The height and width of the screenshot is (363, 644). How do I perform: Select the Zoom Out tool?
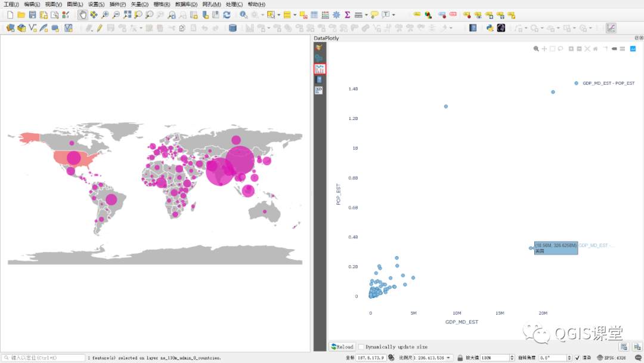pos(116,15)
